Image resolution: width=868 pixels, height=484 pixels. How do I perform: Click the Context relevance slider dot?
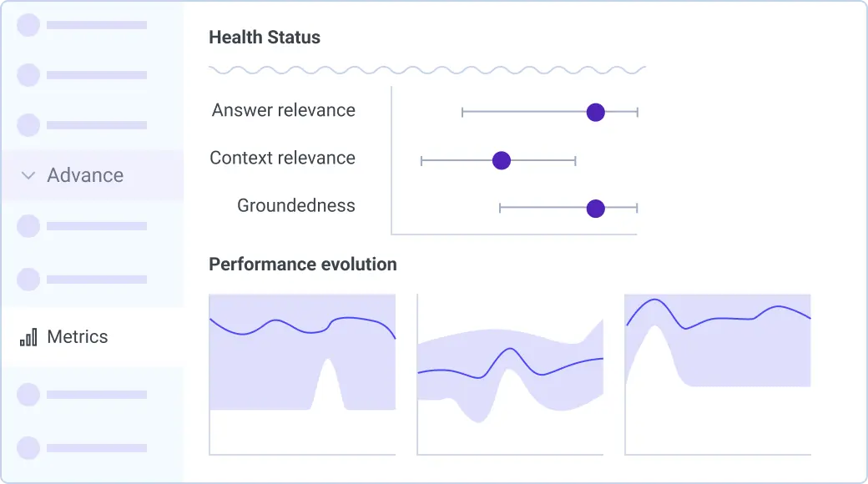(501, 160)
